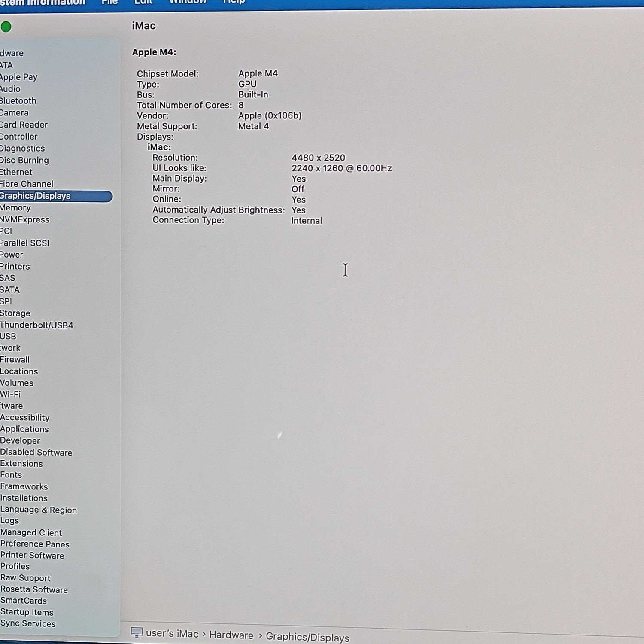Open the Thunderbolt/USB4 section
The image size is (644, 644).
pyautogui.click(x=36, y=325)
